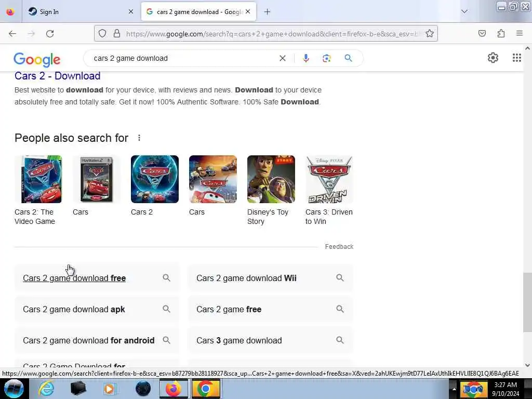Open the tracking protection shield icon
This screenshot has width=532, height=399.
point(102,33)
